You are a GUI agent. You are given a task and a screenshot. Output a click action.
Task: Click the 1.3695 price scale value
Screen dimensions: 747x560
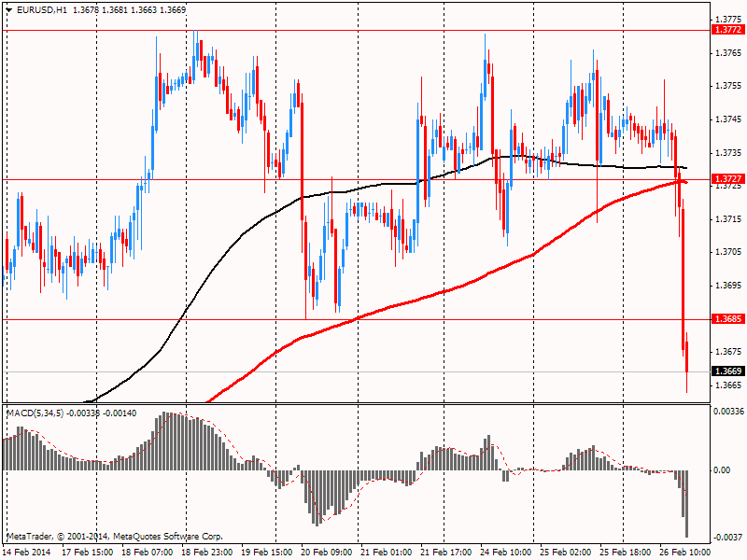pos(728,286)
